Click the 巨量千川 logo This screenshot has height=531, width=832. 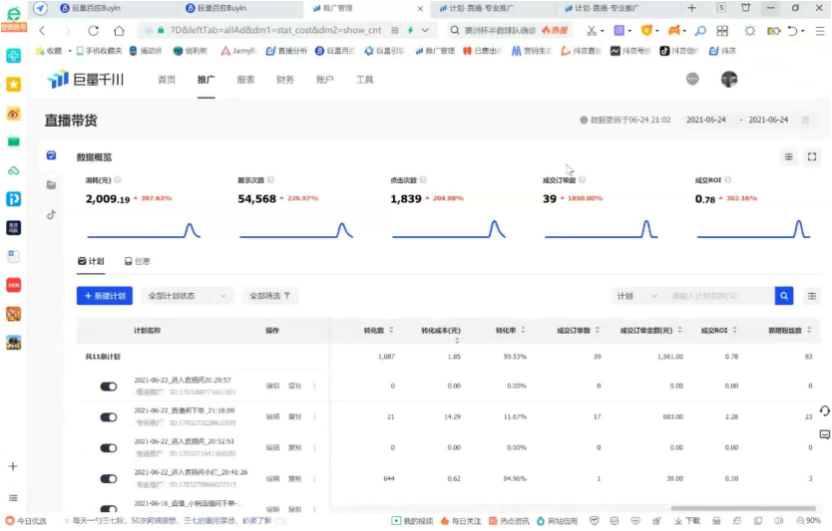(85, 80)
